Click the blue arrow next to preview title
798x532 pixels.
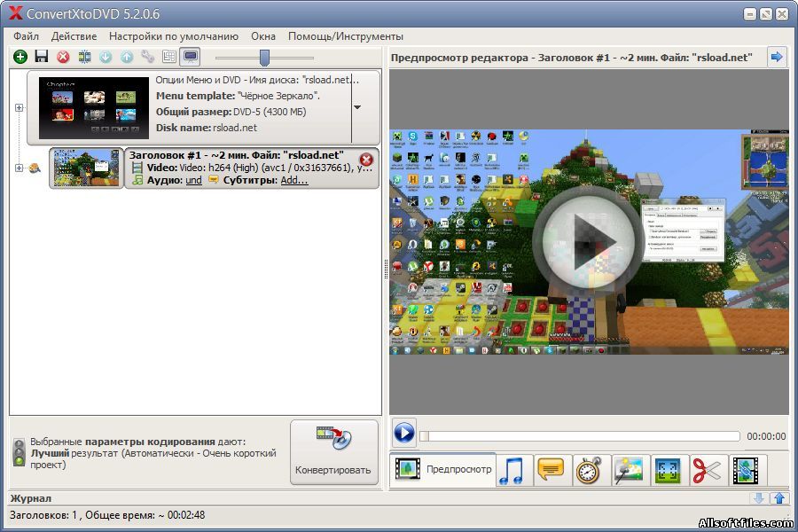pyautogui.click(x=777, y=57)
